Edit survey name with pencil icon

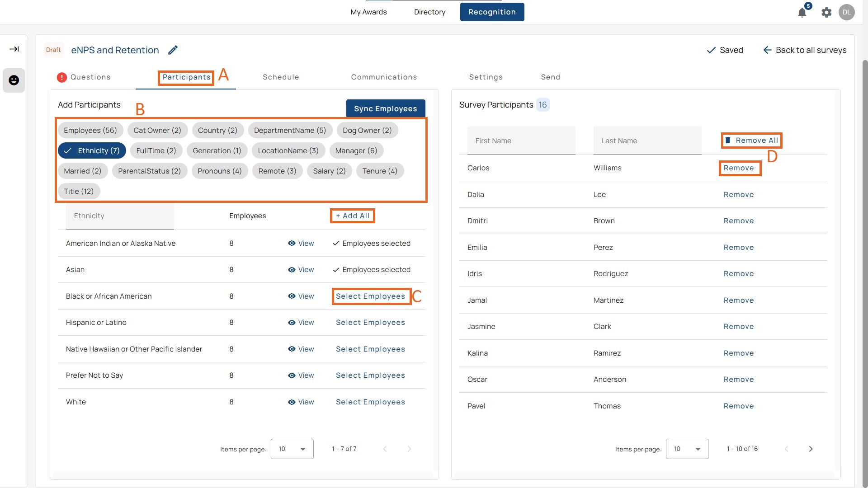(x=173, y=50)
